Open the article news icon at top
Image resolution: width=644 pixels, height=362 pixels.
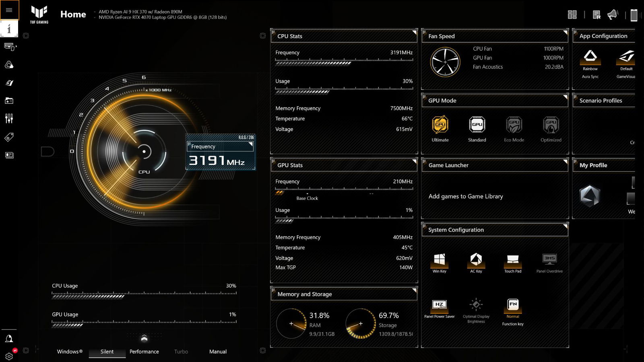click(597, 15)
